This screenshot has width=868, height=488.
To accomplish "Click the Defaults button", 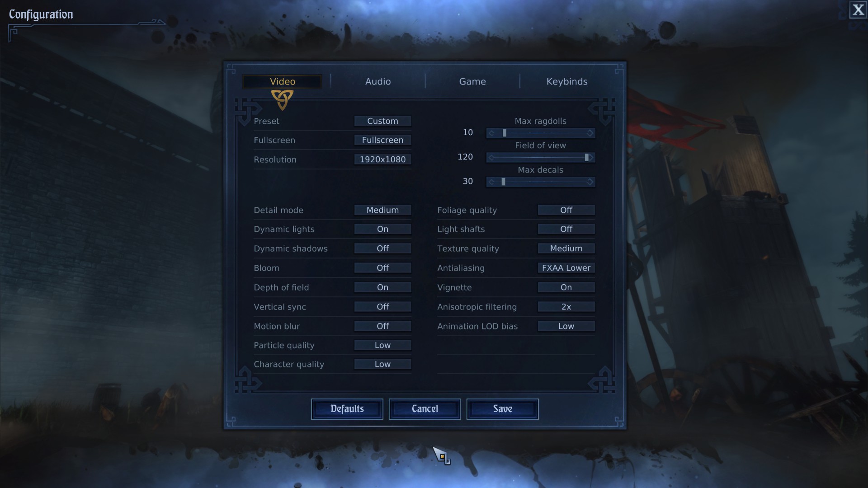I will pos(347,409).
